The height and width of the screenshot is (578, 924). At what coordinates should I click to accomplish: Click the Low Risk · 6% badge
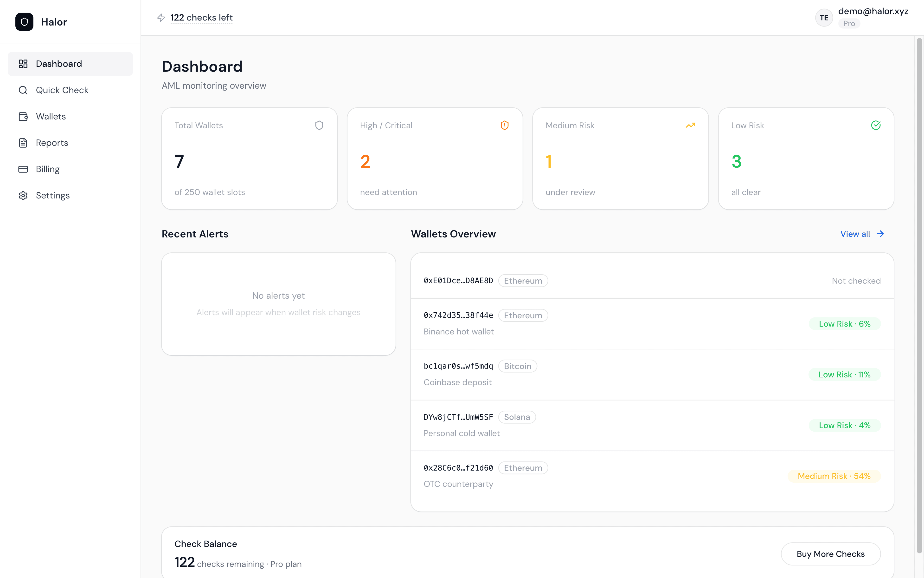click(845, 324)
